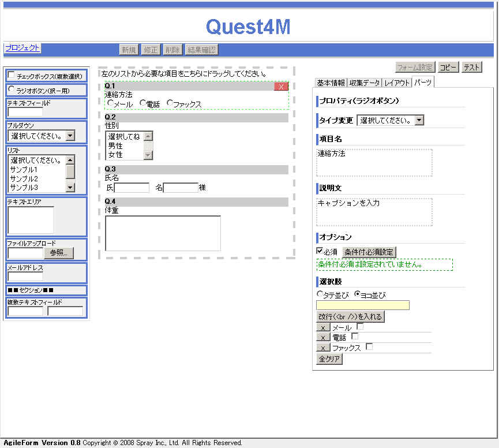Image resolution: width=499 pixels, height=448 pixels.
Task: Select 男性 in the Q.2 list
Action: (x=115, y=146)
